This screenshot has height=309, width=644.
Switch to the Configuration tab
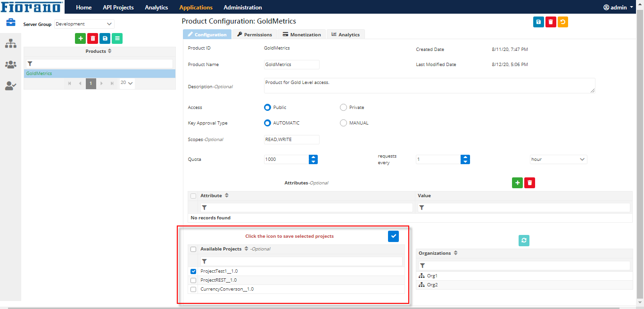(207, 34)
